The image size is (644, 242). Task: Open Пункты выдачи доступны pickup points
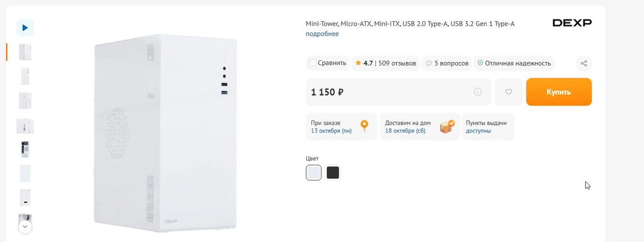click(487, 126)
